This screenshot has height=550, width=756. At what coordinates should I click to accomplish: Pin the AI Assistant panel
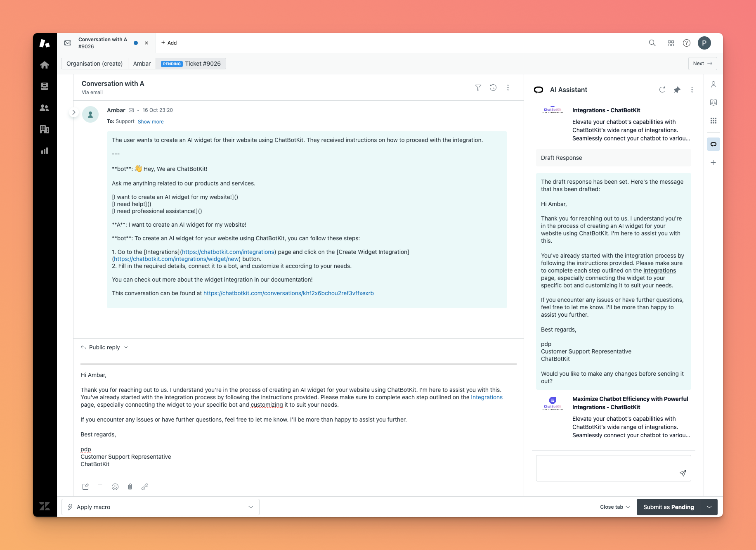click(x=677, y=90)
